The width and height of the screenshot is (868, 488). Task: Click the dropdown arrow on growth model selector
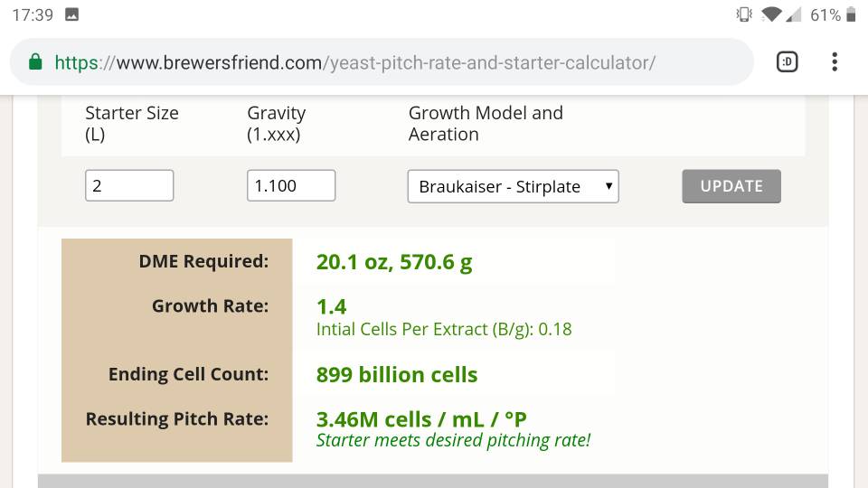click(x=609, y=186)
